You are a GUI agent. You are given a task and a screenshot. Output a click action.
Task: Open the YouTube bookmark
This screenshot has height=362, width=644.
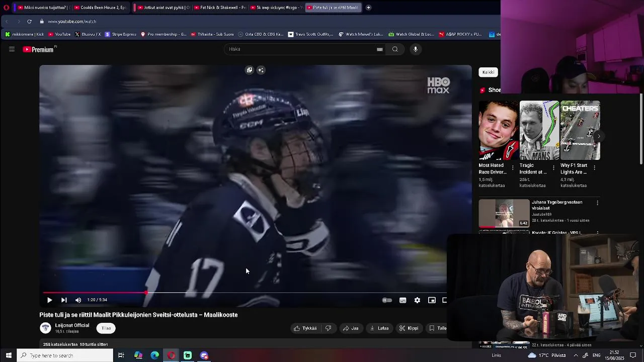tap(59, 34)
